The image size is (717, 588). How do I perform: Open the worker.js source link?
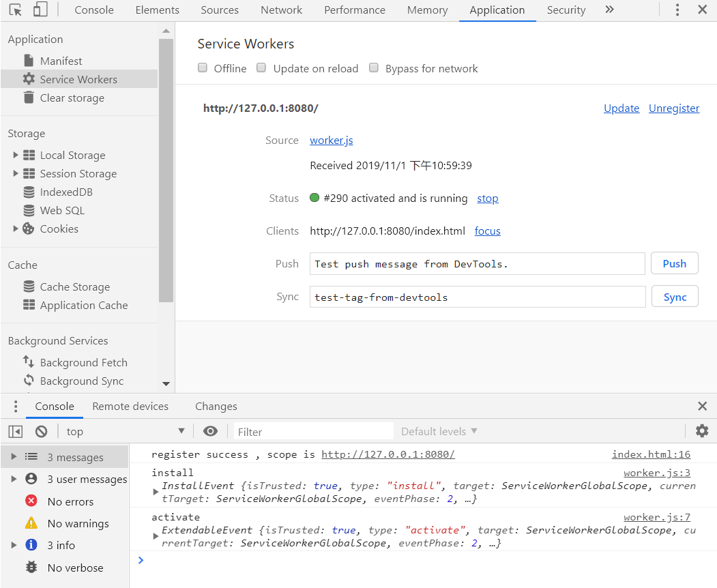[332, 141]
